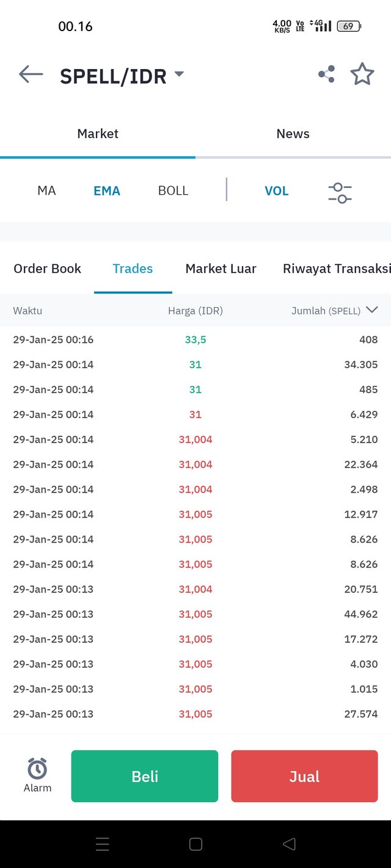Tap the red Jual button
Viewport: 391px width, 868px height.
(304, 776)
